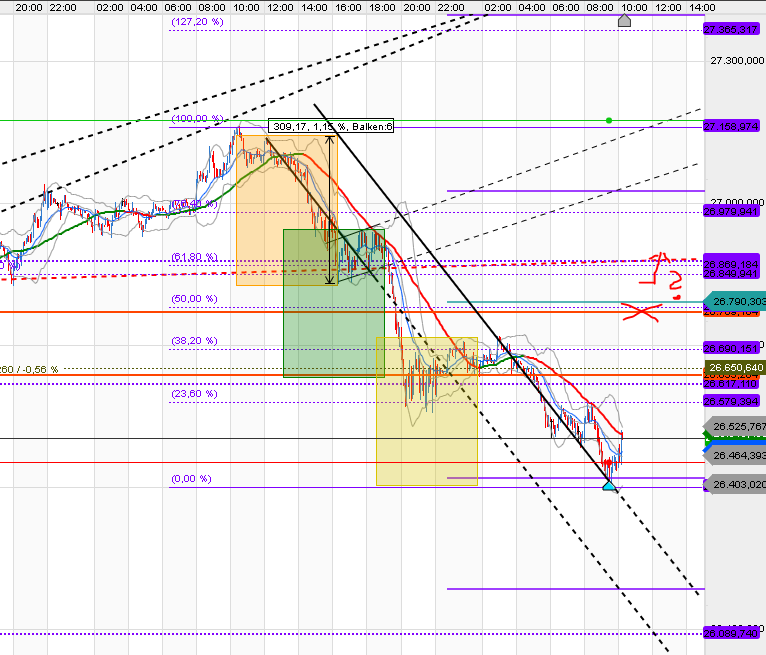This screenshot has width=766, height=655.
Task: Click the gray 26.464,393 price marker
Action: click(735, 455)
